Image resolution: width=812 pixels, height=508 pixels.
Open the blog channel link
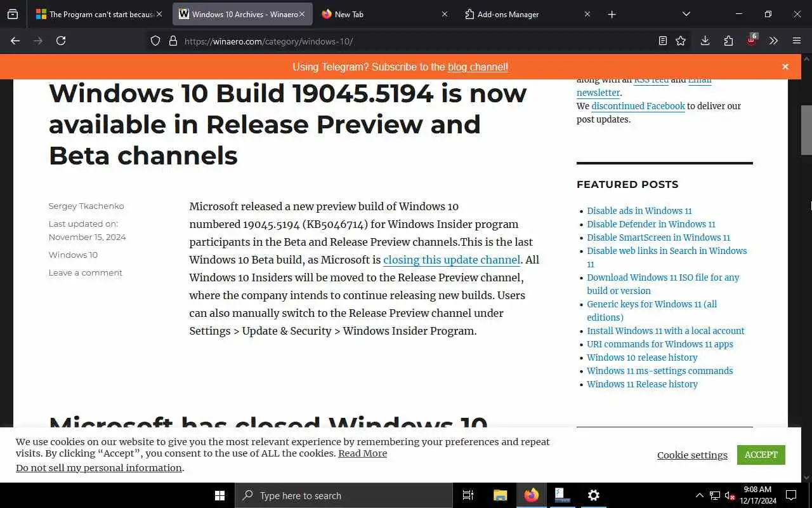(x=478, y=67)
